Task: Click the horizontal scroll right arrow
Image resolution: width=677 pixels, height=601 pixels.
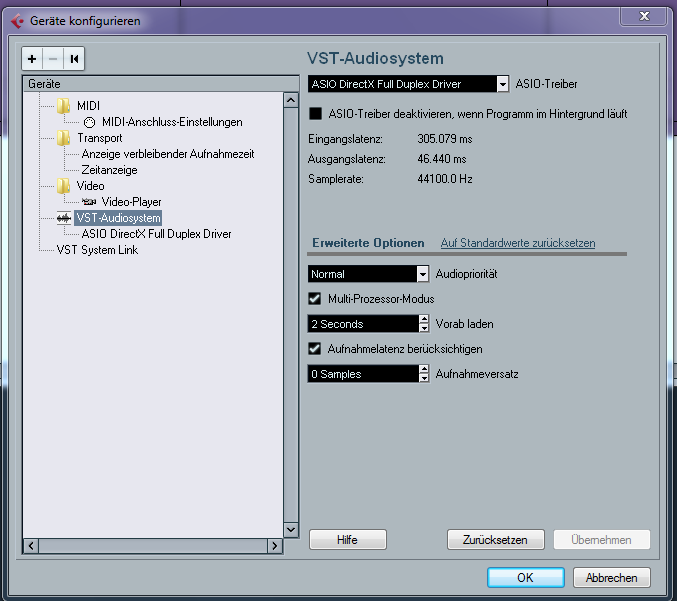Action: click(275, 546)
